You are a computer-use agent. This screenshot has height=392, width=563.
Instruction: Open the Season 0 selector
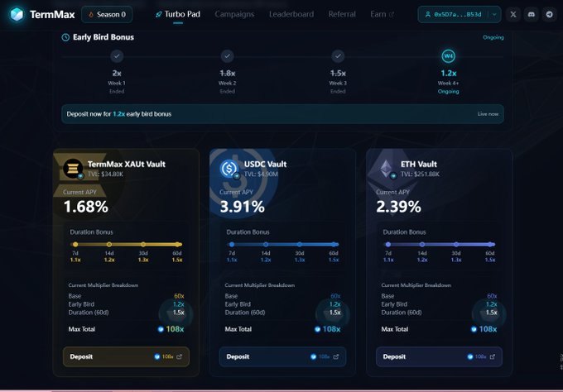click(x=107, y=15)
